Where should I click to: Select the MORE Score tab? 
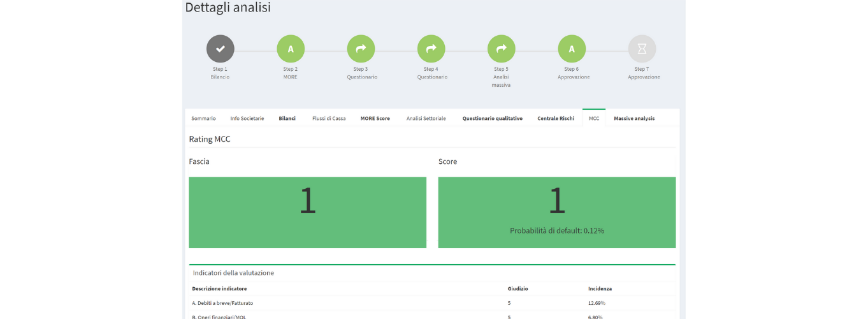click(375, 118)
